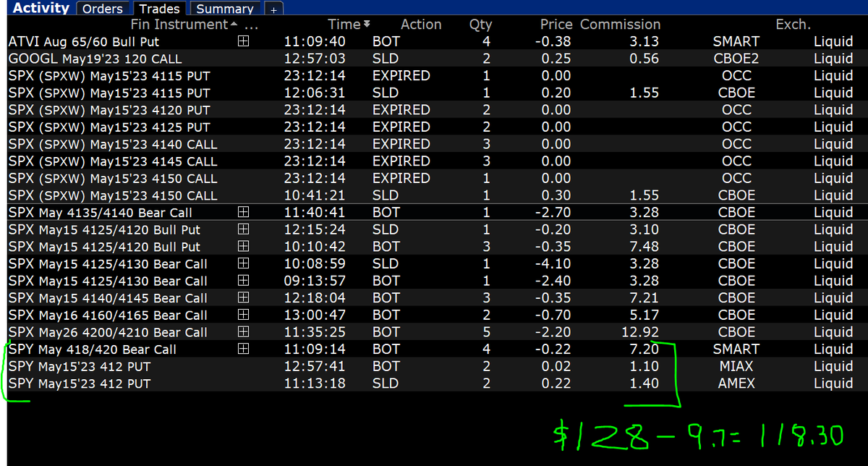
Task: Expand SPX May26 4200/4210 Bear Call legs
Action: tap(244, 332)
